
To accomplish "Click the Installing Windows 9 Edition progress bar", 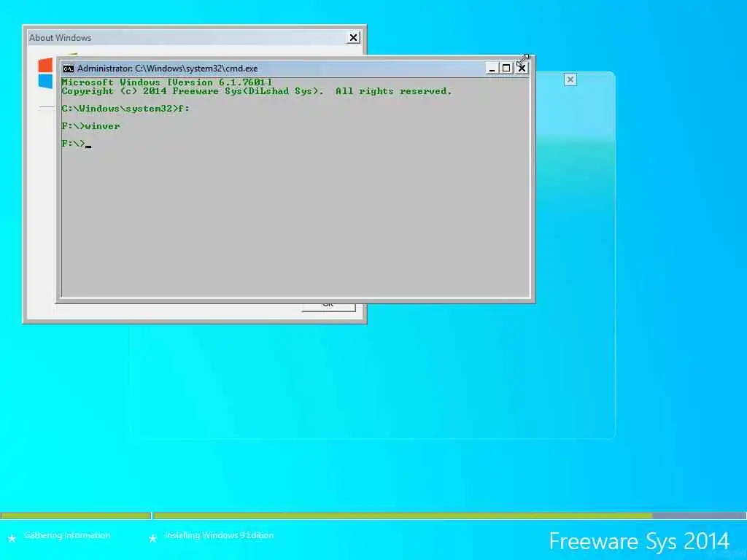I will [450, 516].
